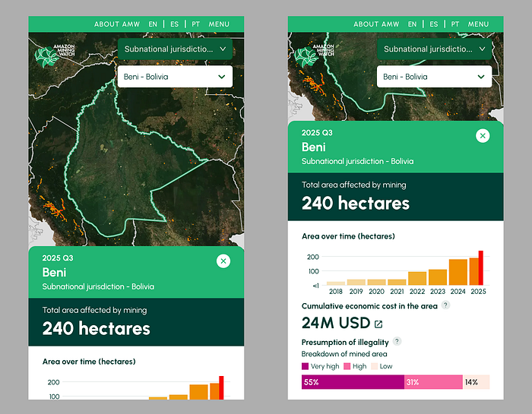Show help for Presumption of illegality
This screenshot has width=532, height=414.
click(x=397, y=341)
